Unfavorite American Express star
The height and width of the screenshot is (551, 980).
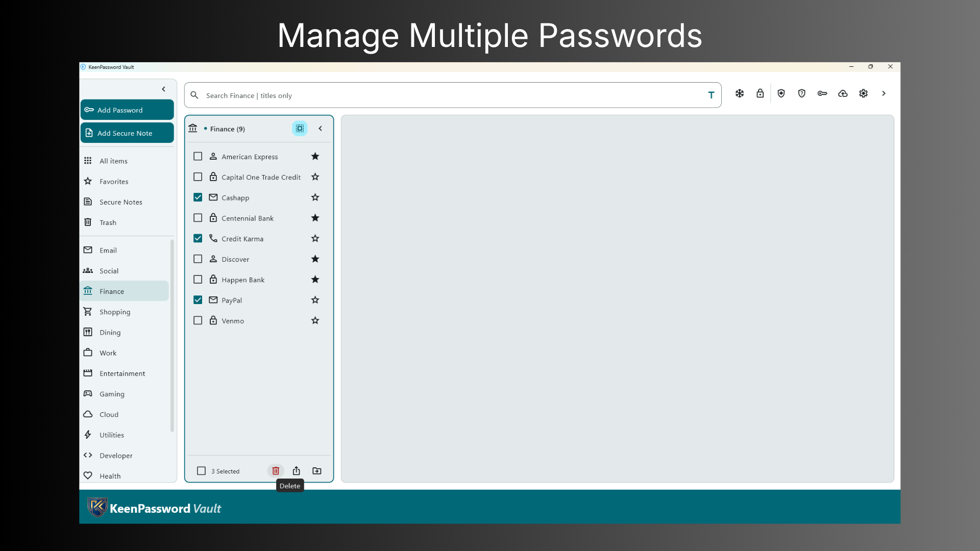[315, 156]
